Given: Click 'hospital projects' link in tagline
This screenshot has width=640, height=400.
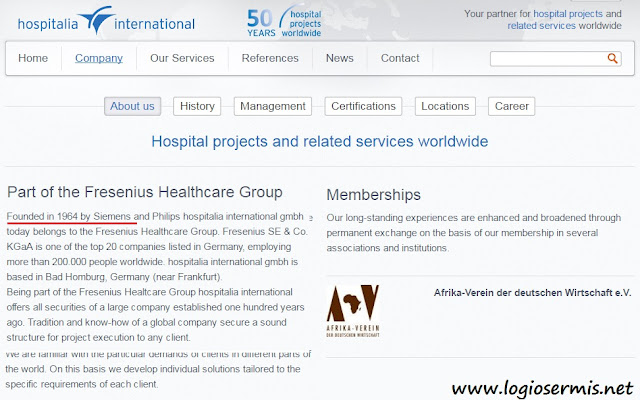Looking at the screenshot, I should (568, 13).
